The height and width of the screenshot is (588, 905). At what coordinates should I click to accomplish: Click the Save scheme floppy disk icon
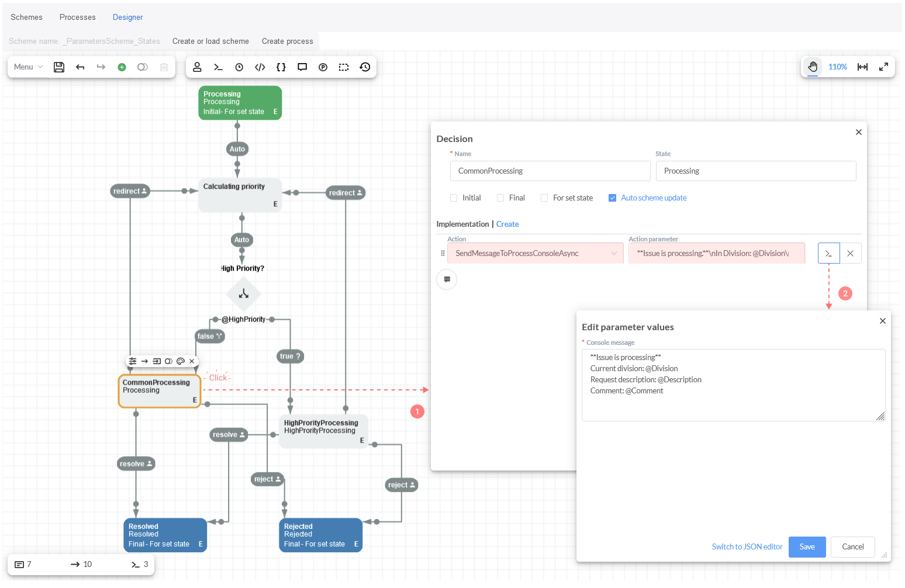(59, 67)
